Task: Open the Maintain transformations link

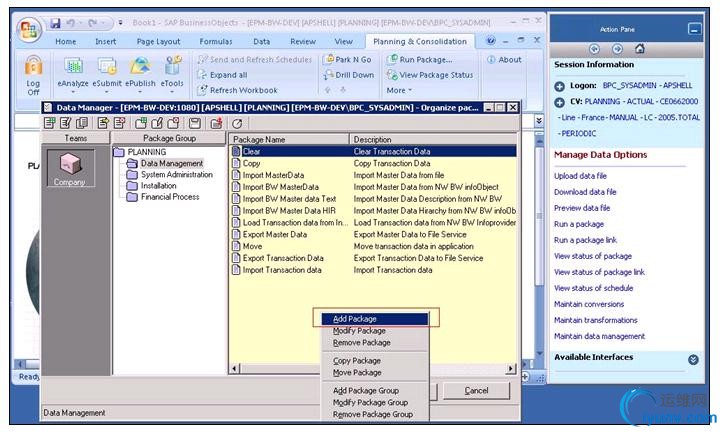Action: click(595, 320)
